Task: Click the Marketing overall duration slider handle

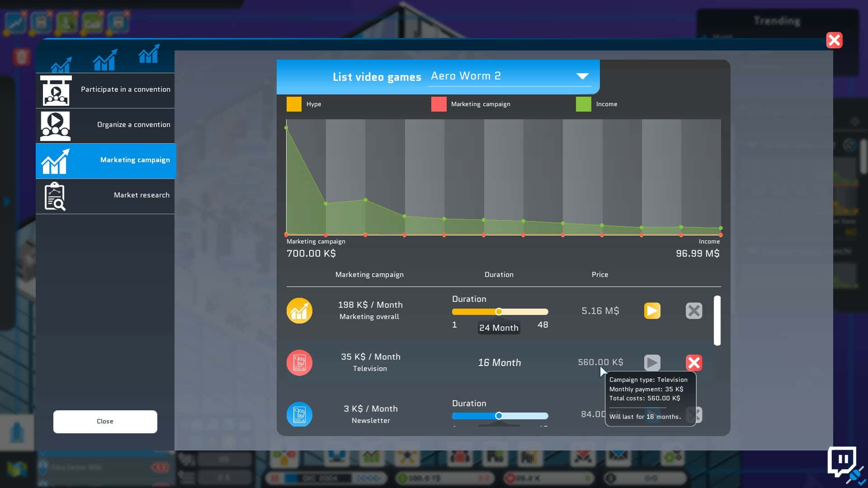Action: pyautogui.click(x=499, y=312)
